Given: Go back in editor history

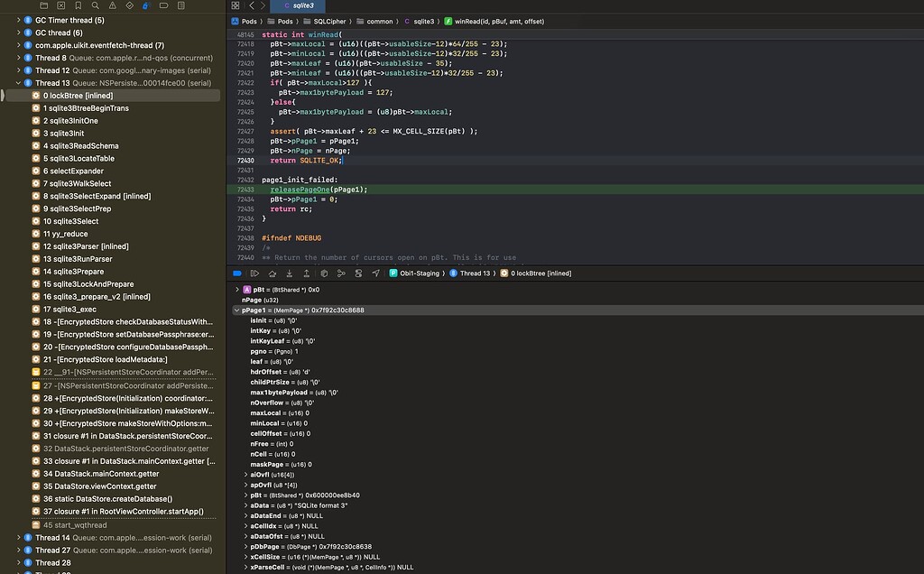Looking at the screenshot, I should coord(250,5).
